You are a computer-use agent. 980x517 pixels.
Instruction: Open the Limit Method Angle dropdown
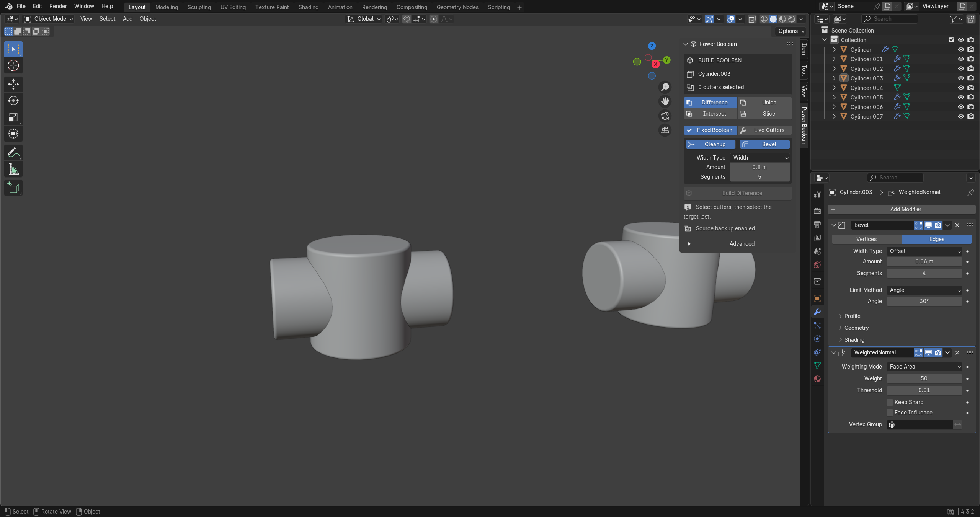coord(924,290)
